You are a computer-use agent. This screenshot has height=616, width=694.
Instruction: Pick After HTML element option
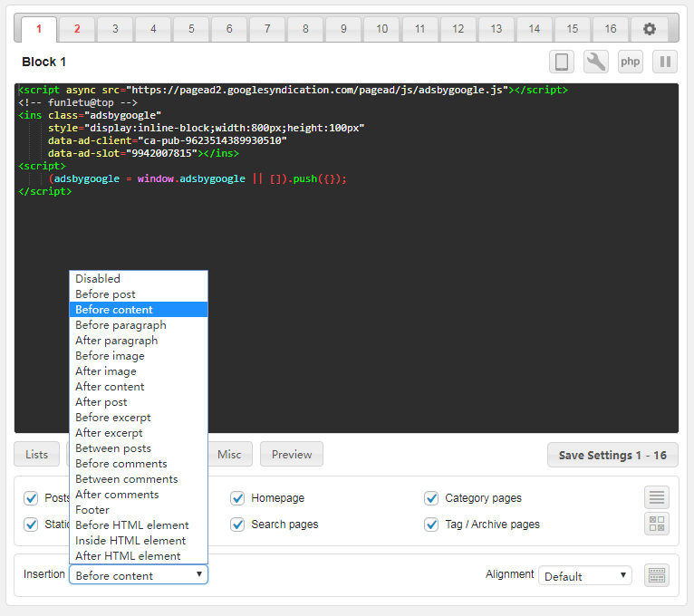pos(139,556)
